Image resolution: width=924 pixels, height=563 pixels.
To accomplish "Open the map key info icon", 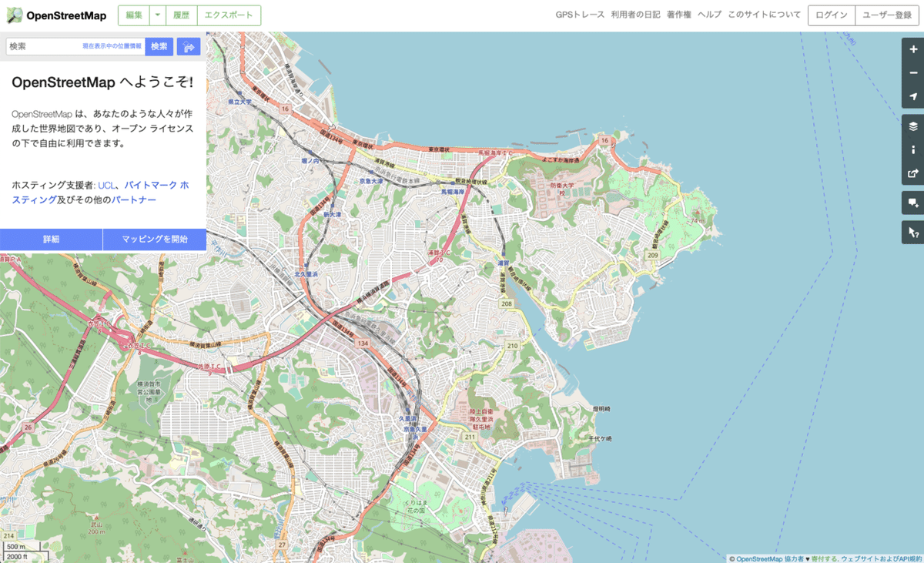I will [x=913, y=150].
